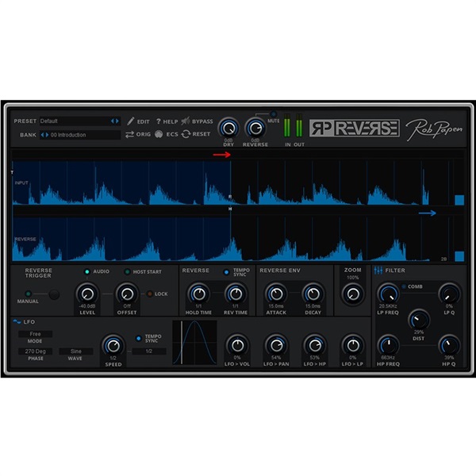Select the next preset arrow

117,121
